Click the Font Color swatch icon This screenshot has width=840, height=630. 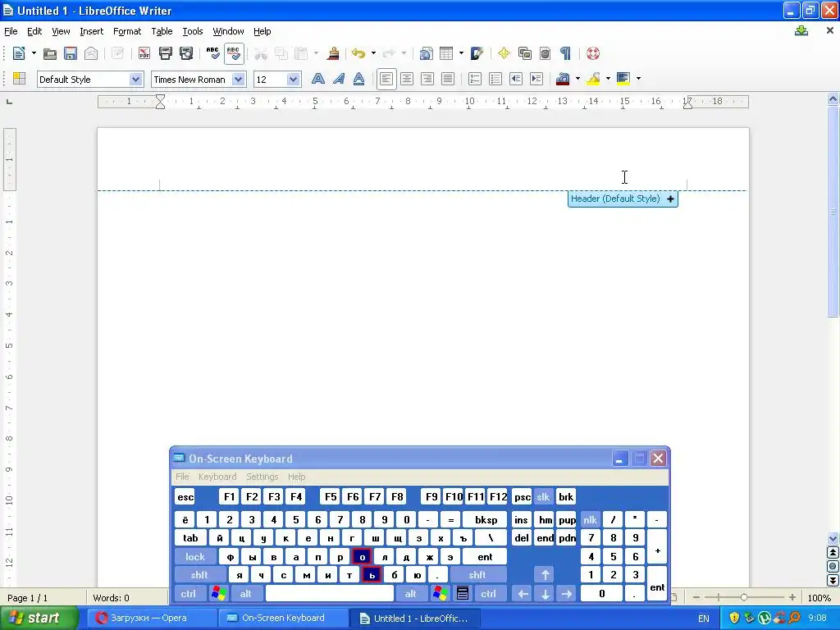(x=563, y=79)
